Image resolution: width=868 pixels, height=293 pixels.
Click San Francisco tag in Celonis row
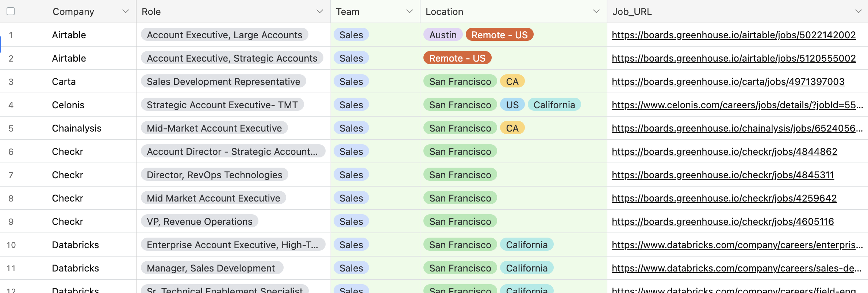[x=460, y=105]
